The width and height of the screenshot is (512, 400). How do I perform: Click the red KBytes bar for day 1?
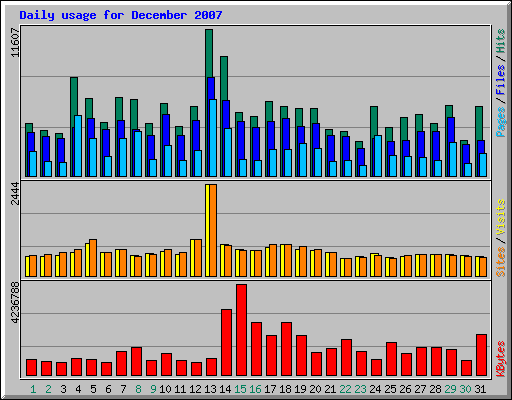pos(31,368)
